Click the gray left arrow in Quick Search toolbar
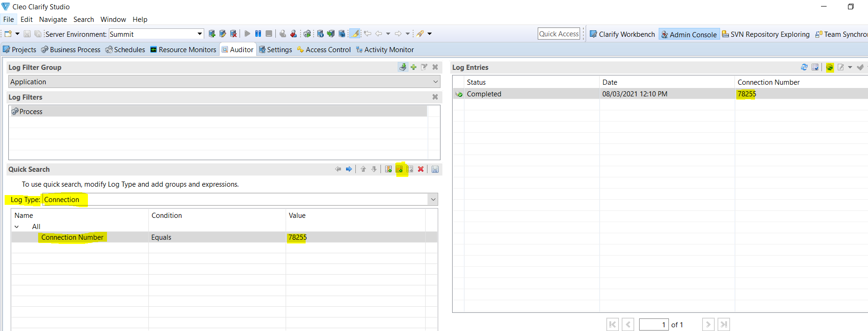Viewport: 868px width, 331px height. point(338,169)
